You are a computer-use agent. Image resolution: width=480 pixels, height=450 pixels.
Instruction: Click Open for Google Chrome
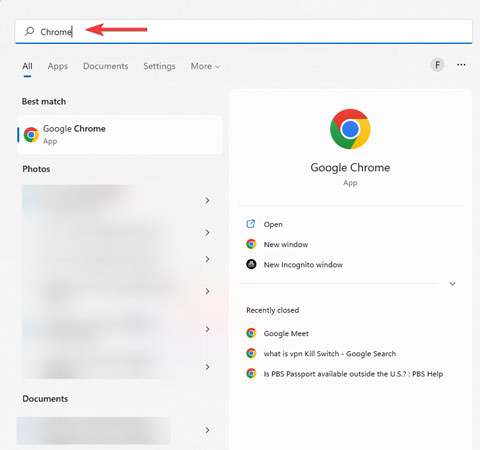coord(273,224)
